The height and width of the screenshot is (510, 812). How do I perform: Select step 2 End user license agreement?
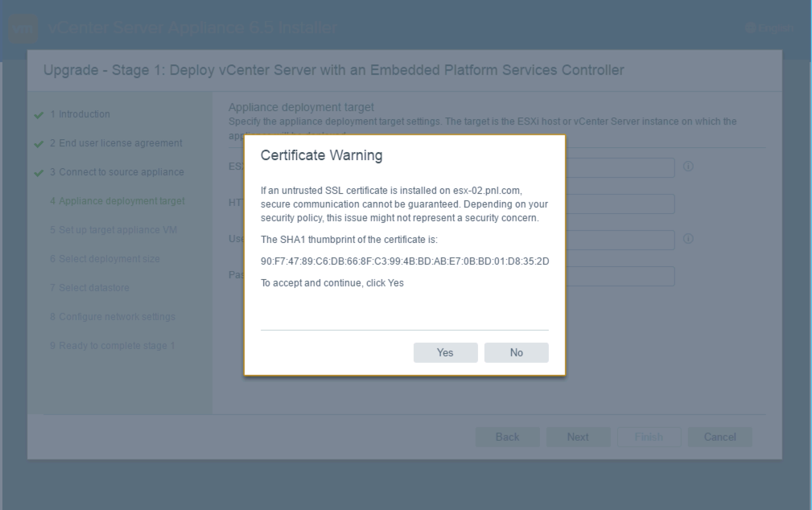click(116, 143)
